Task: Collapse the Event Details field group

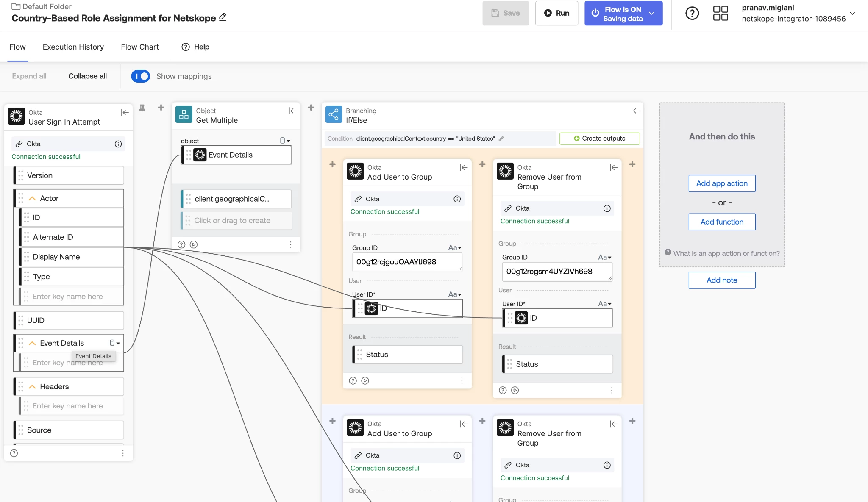Action: 32,343
